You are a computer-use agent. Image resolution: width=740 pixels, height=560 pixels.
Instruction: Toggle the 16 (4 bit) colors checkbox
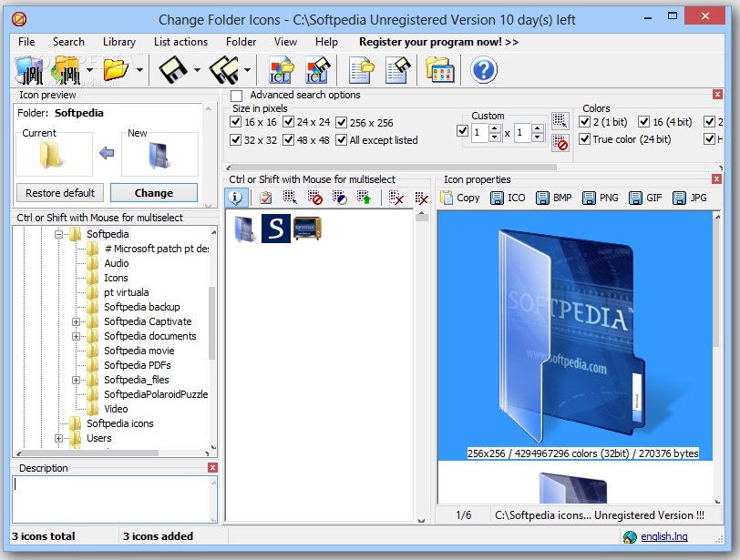point(643,122)
